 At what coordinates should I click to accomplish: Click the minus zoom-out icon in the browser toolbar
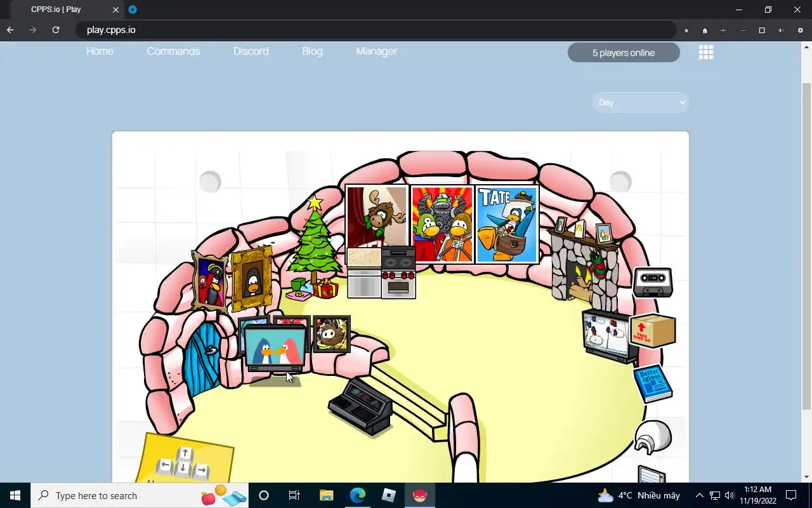tap(743, 30)
